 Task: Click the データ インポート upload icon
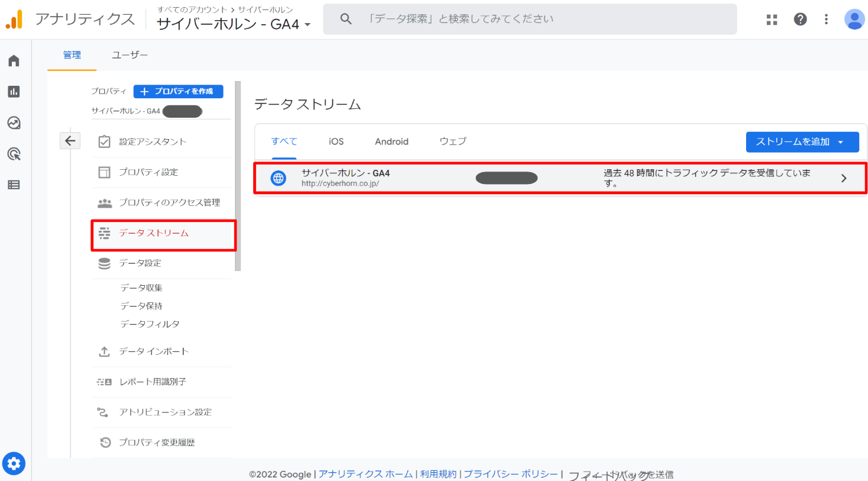(104, 351)
